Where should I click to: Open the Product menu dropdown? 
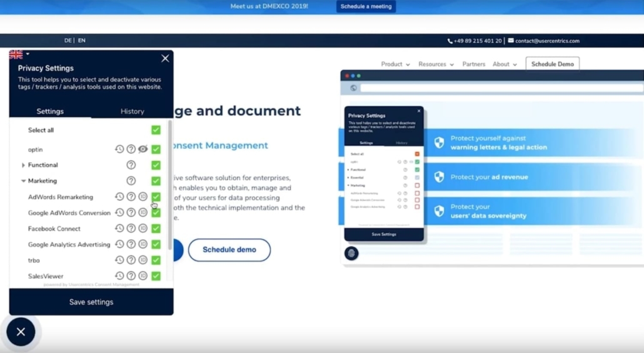[x=395, y=64]
